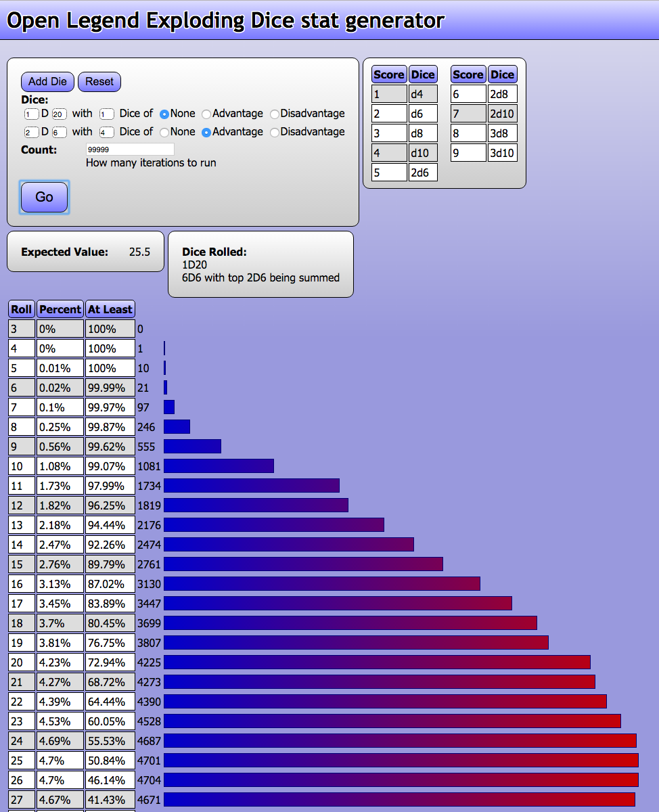Click percent cell 3.13% for roll 16
Screen dimensions: 659x812
(x=60, y=584)
